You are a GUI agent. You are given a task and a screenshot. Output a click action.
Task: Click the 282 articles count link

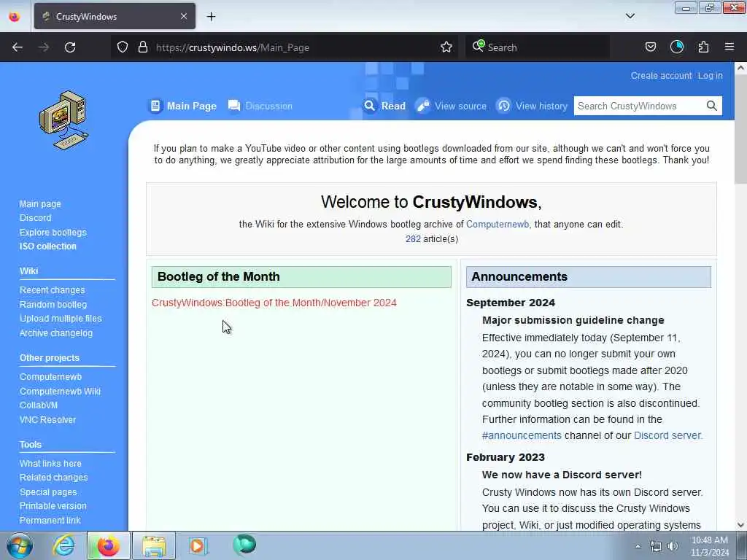click(x=413, y=239)
